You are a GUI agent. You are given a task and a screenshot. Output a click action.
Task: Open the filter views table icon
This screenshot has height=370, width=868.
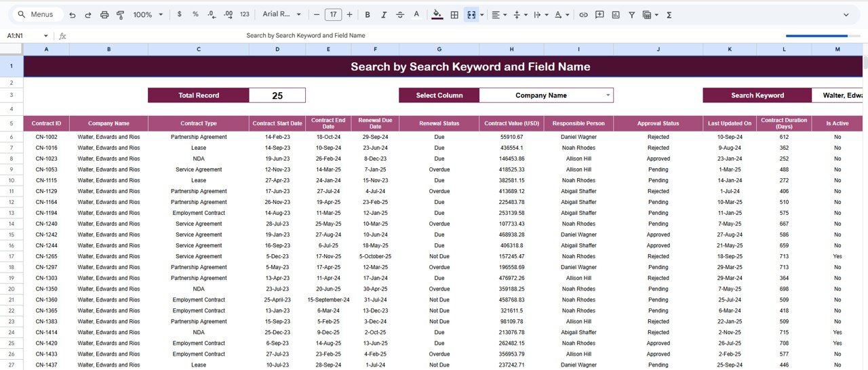pos(650,14)
